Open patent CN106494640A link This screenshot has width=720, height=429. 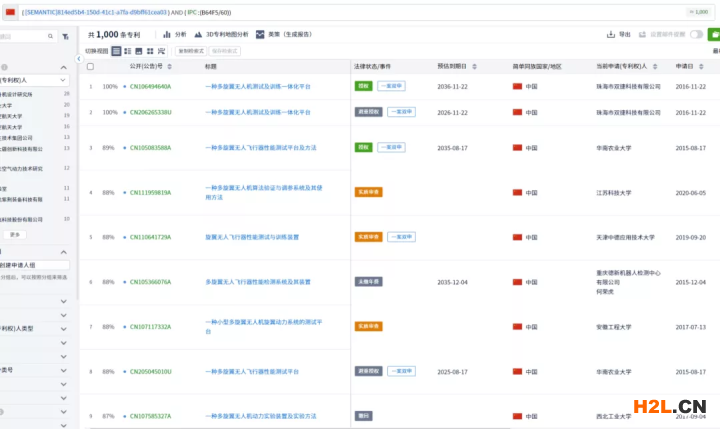point(150,87)
